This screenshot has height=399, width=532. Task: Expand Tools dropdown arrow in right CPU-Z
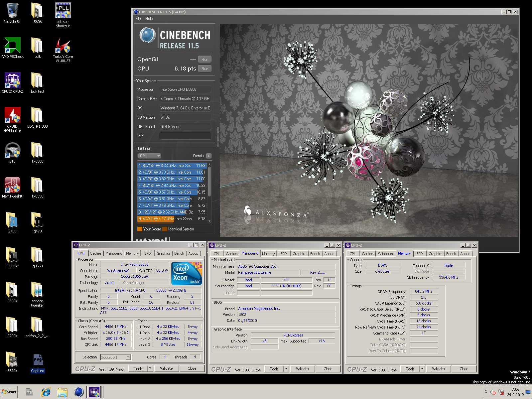pos(422,369)
